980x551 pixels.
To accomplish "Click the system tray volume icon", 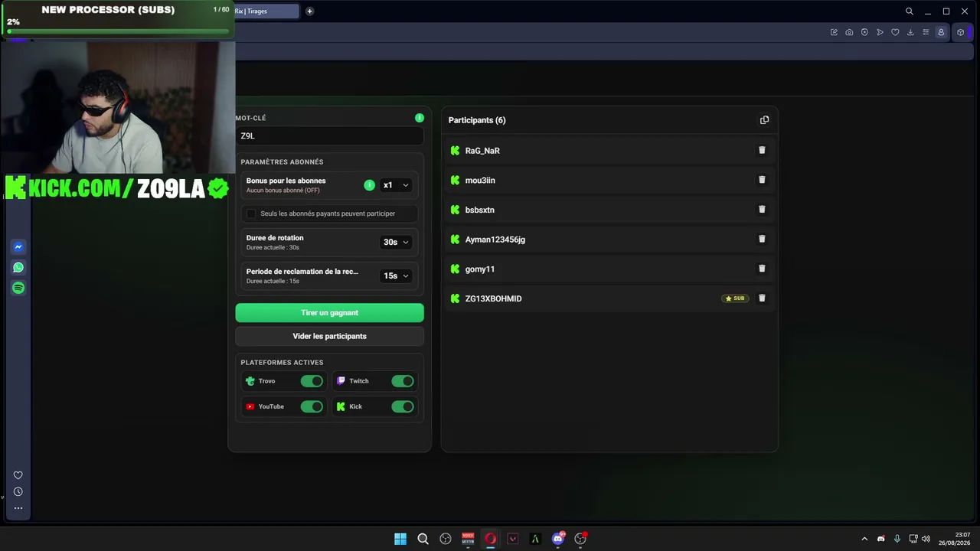I will point(926,539).
